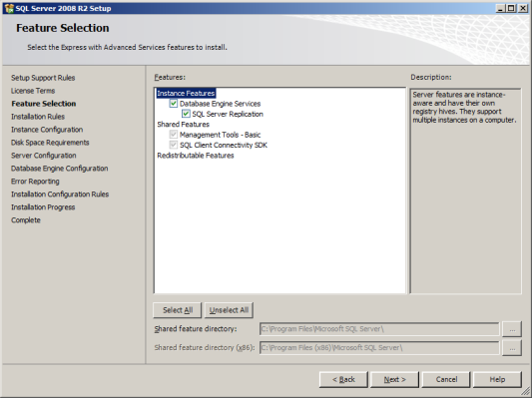Image resolution: width=532 pixels, height=398 pixels.
Task: Click the Server Configuration step
Action: coord(44,156)
